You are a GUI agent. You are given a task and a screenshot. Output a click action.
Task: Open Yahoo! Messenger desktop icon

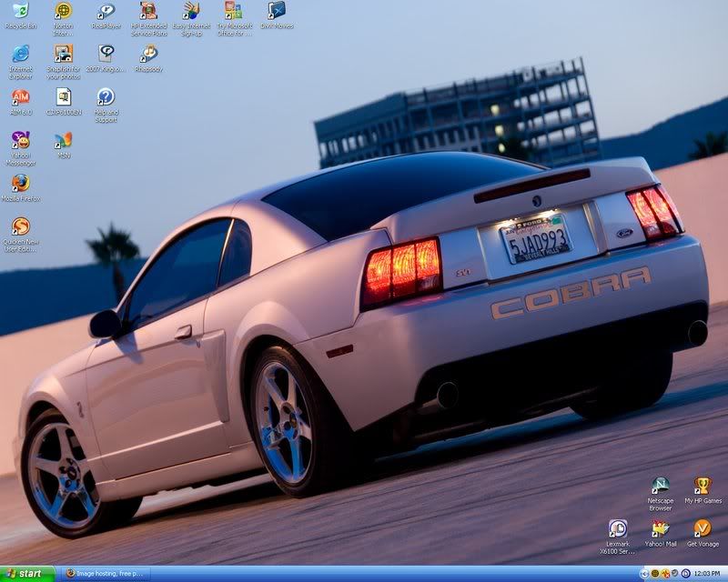point(20,141)
